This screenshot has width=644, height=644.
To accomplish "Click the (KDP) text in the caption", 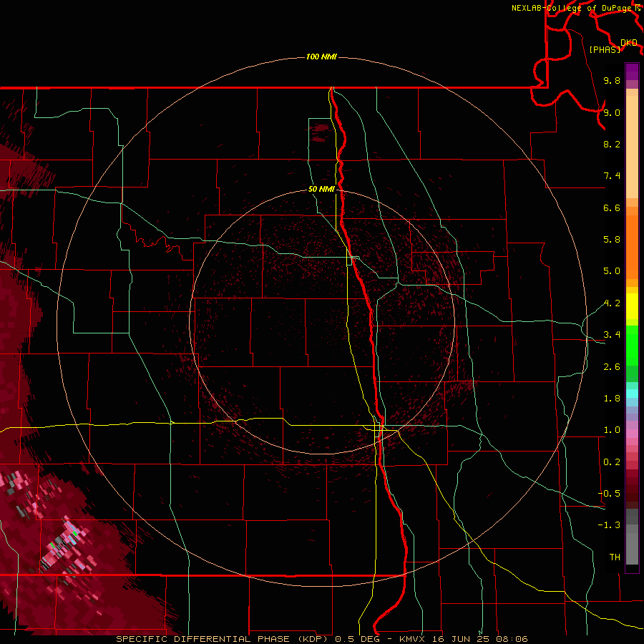I will pos(314,639).
